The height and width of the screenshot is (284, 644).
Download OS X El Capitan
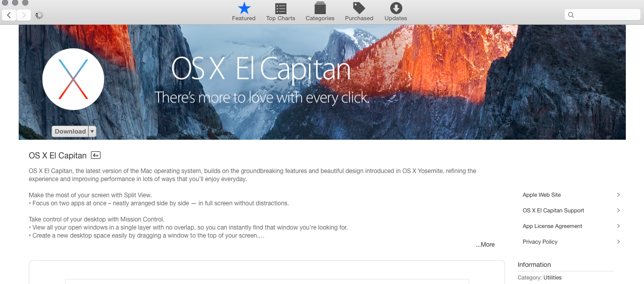(70, 132)
